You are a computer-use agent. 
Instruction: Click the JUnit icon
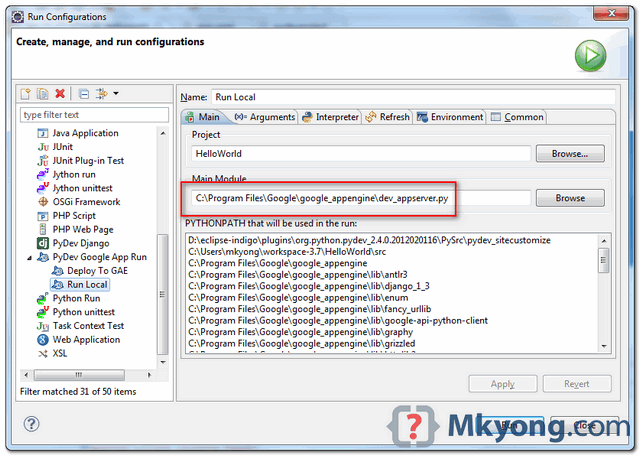click(42, 147)
